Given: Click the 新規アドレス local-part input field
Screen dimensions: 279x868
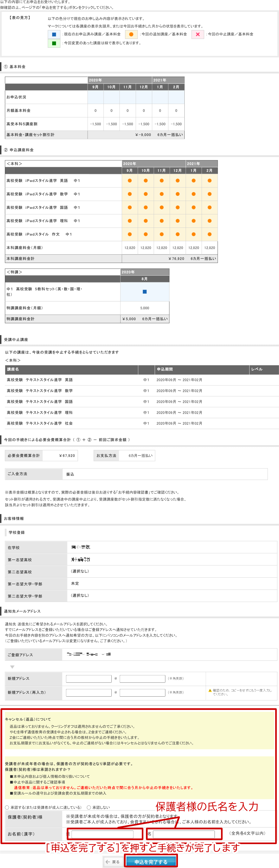Looking at the screenshot, I should tap(89, 679).
